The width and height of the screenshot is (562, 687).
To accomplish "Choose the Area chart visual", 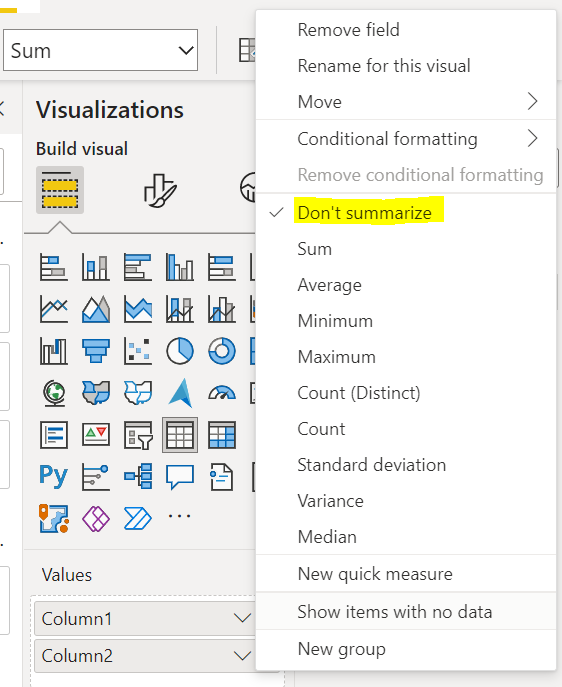I will pos(95,309).
